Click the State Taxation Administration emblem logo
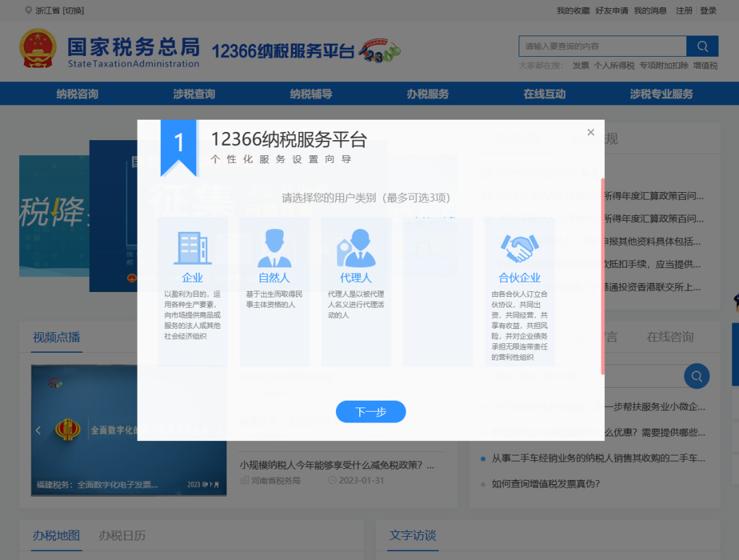 (39, 49)
